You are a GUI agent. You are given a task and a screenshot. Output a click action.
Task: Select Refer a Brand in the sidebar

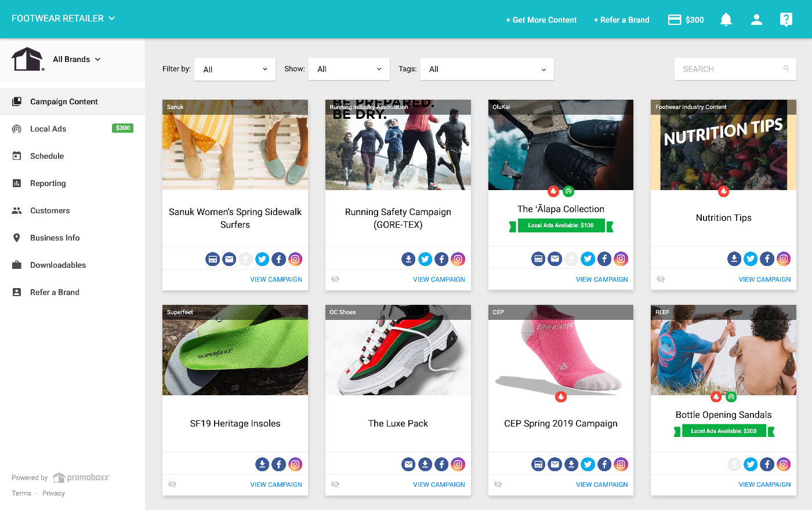point(72,292)
